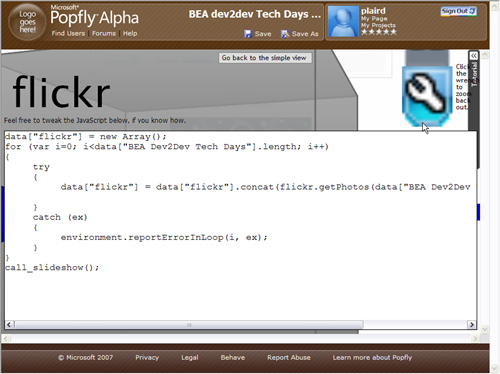Open Find Users link
Image resolution: width=500 pixels, height=374 pixels.
click(x=68, y=33)
